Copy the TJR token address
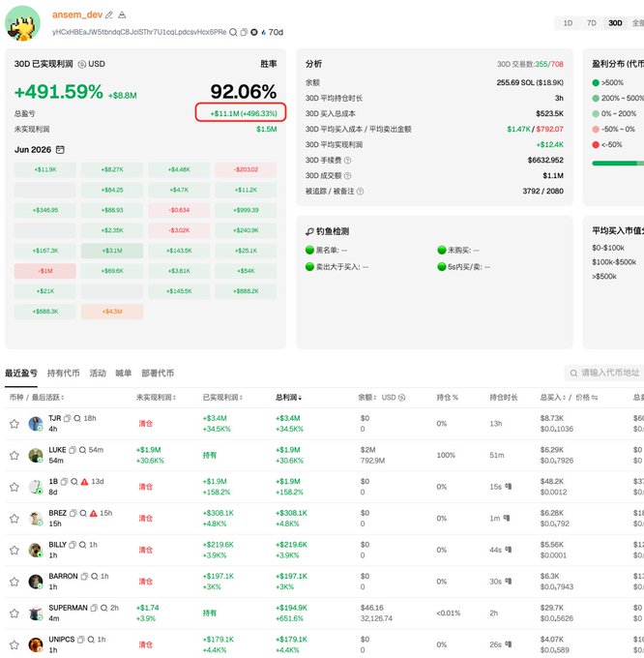The height and width of the screenshot is (658, 644). tap(67, 418)
